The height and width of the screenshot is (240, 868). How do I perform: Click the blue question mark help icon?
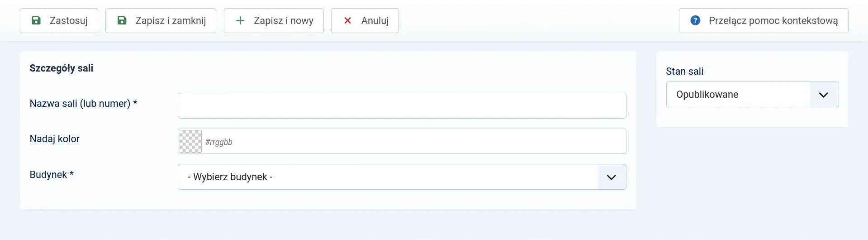pos(696,20)
